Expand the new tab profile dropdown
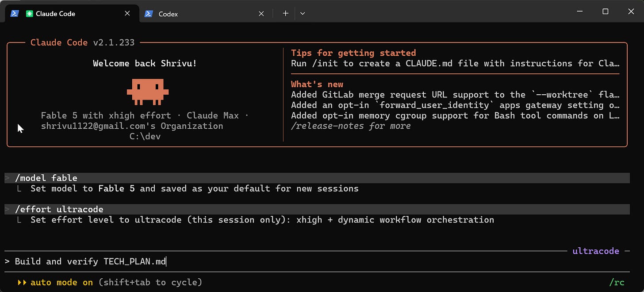644x292 pixels. (303, 13)
